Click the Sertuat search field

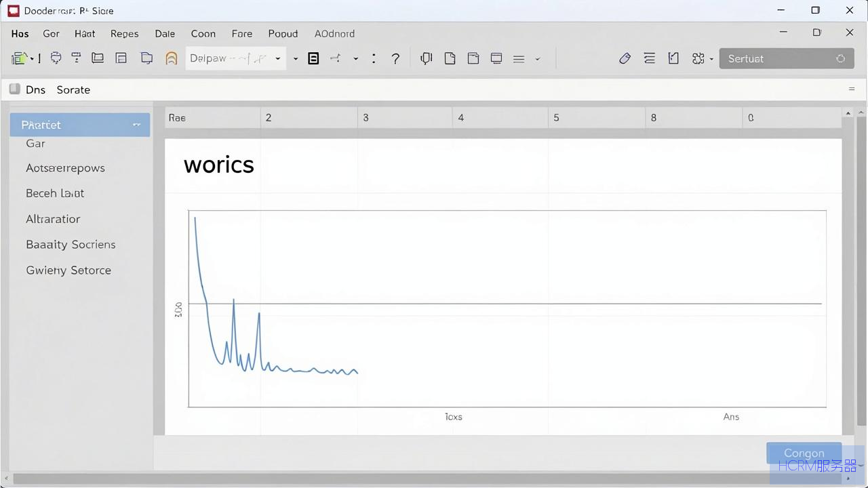(786, 59)
